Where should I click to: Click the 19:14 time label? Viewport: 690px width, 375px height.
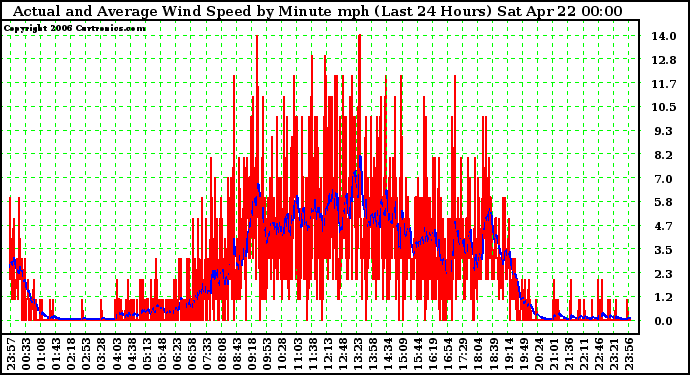508,353
